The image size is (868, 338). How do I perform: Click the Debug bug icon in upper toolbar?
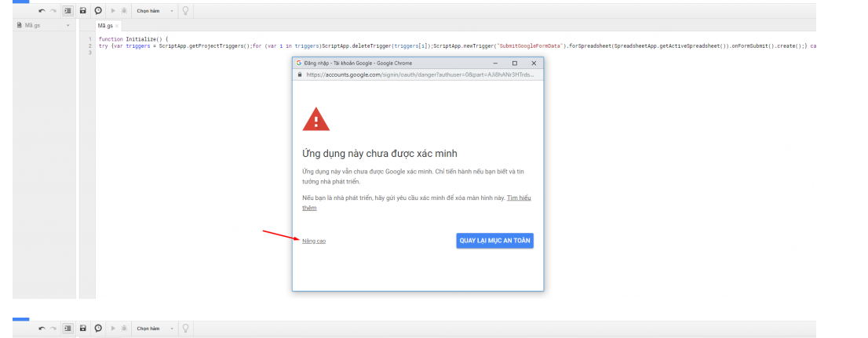124,11
